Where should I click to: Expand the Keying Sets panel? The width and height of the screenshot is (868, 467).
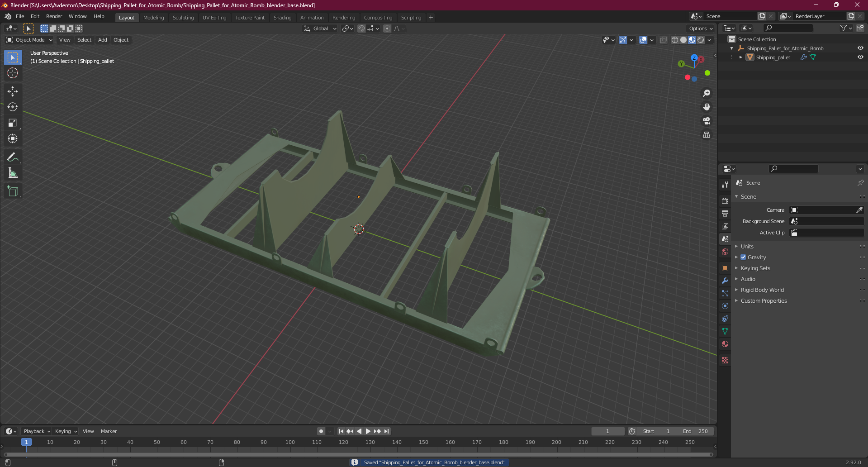755,268
